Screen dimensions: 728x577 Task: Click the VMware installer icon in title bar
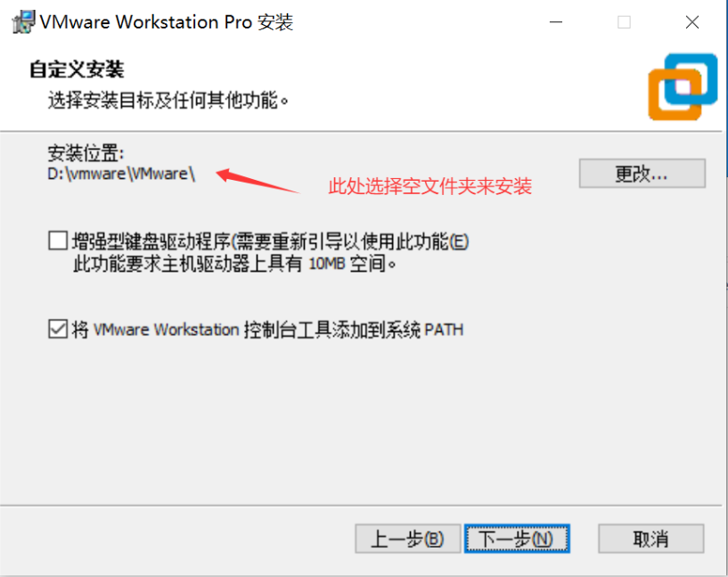click(x=23, y=21)
